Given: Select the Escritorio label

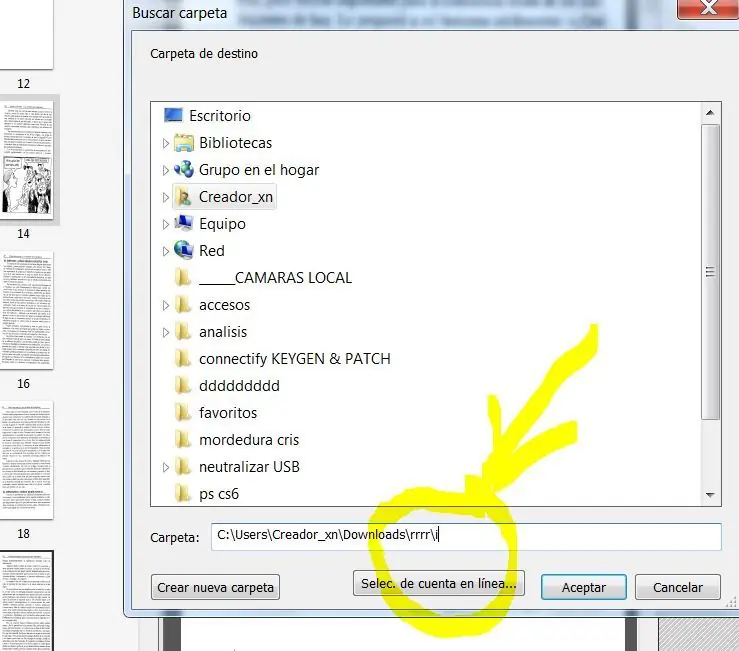Looking at the screenshot, I should point(220,116).
